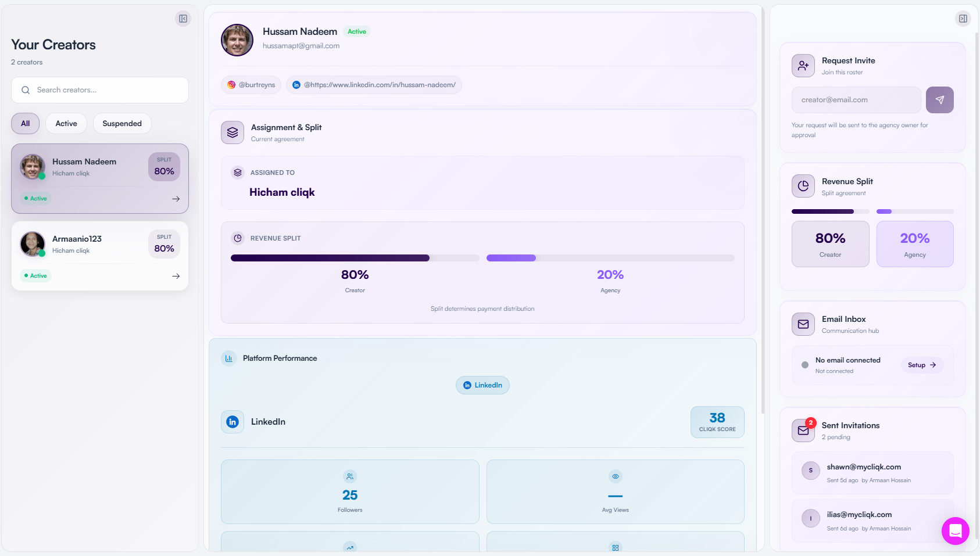
Task: Expand Hussam Nadeem's creator card arrow
Action: pyautogui.click(x=176, y=198)
